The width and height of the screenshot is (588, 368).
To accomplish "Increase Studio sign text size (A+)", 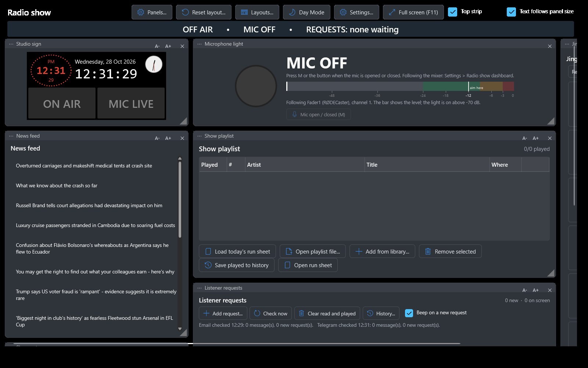I will (168, 46).
